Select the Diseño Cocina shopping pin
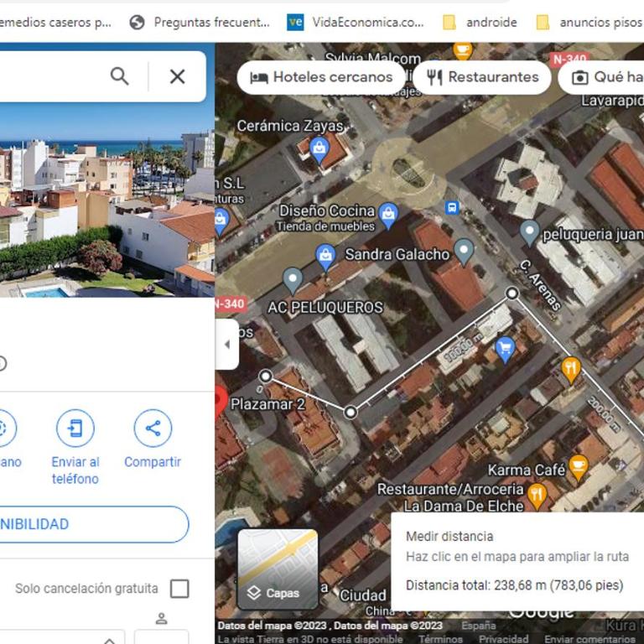 click(388, 215)
